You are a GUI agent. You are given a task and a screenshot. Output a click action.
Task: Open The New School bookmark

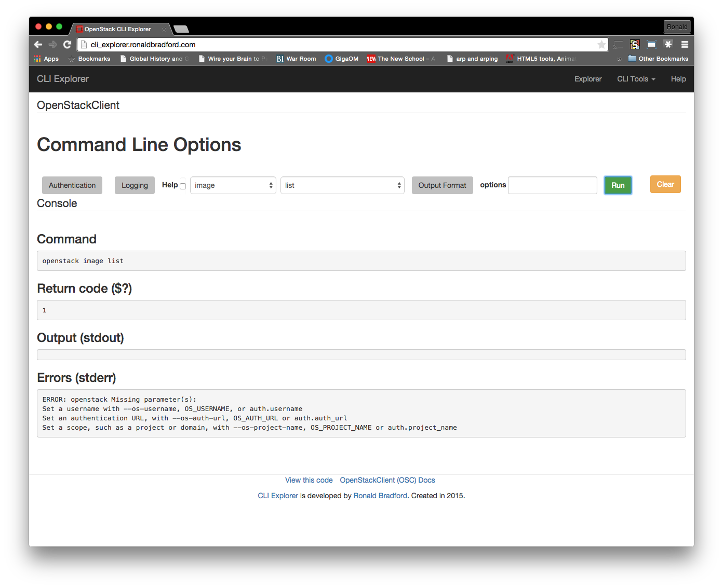(x=401, y=59)
